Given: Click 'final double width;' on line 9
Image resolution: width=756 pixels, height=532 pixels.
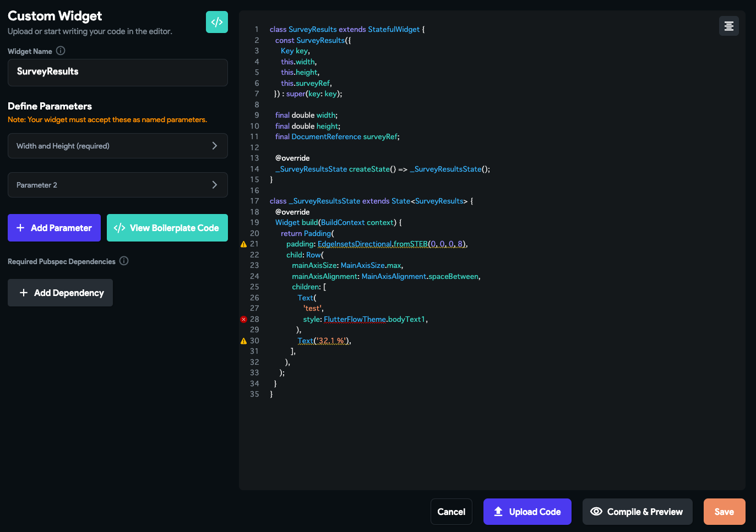Looking at the screenshot, I should [x=306, y=116].
